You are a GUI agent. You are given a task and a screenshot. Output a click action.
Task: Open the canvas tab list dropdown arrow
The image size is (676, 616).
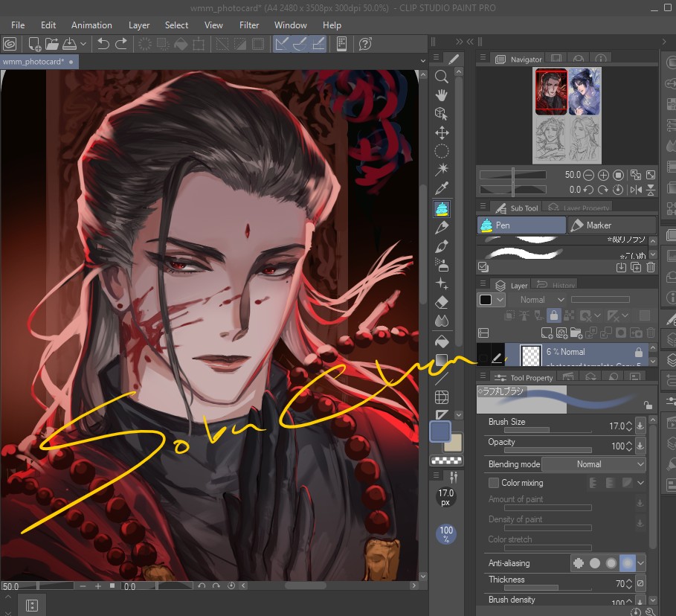click(423, 62)
